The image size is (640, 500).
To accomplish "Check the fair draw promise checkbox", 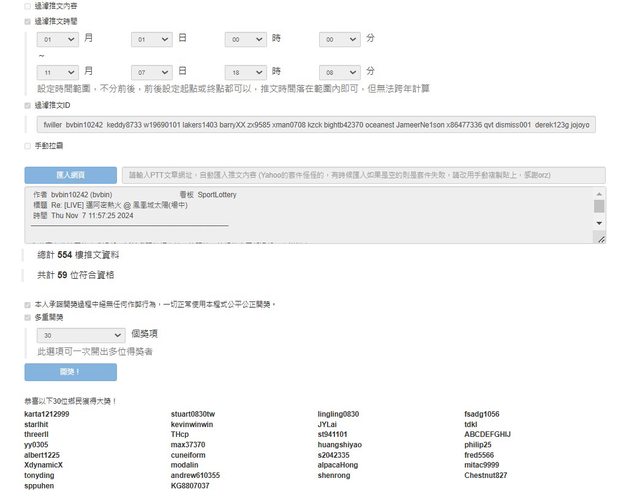I will point(28,304).
